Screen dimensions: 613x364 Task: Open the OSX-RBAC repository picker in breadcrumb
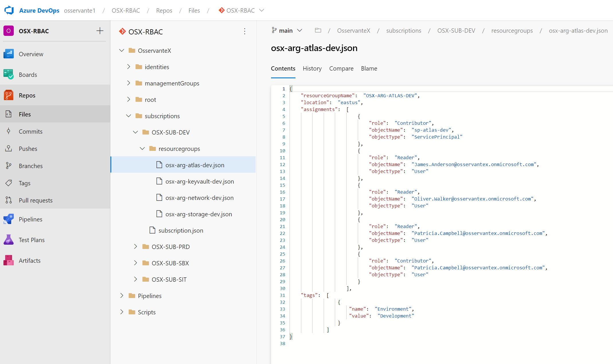click(241, 11)
